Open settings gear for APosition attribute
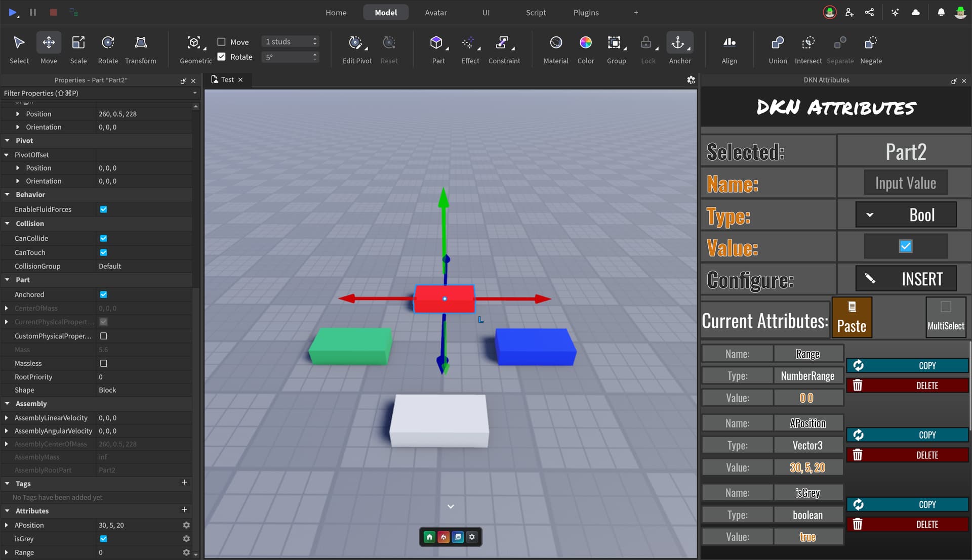The width and height of the screenshot is (972, 560). click(x=186, y=525)
